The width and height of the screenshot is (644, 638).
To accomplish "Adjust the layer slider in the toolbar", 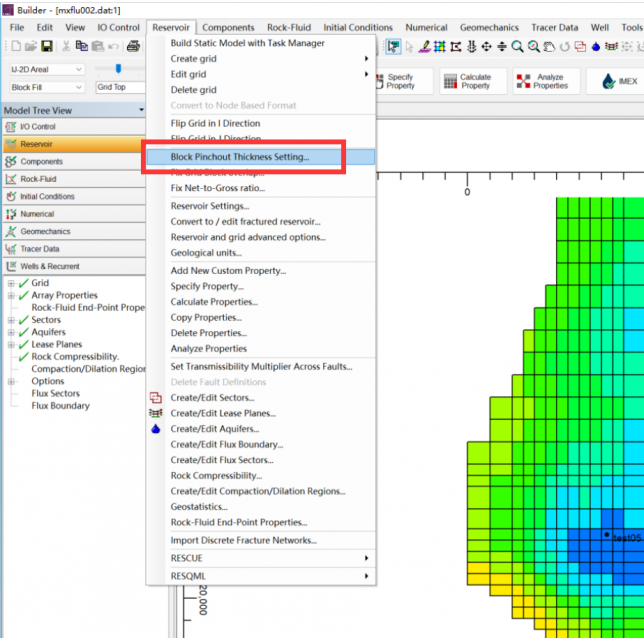I will [119, 69].
